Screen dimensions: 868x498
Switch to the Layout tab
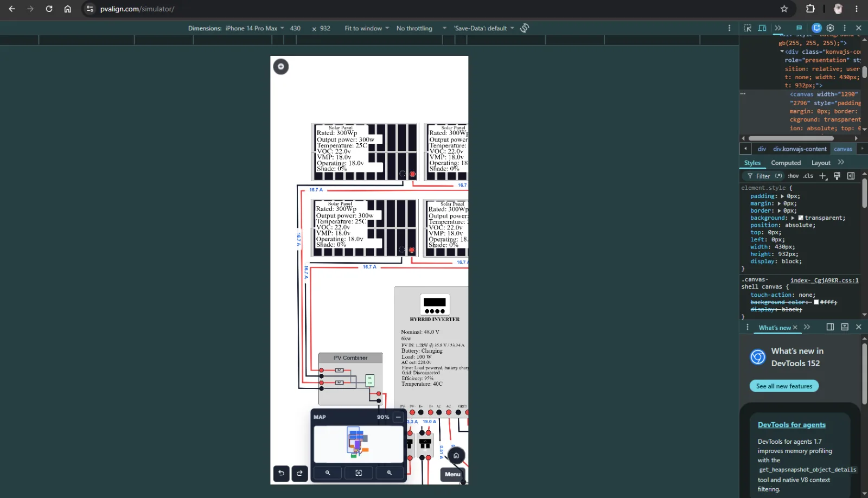[821, 163]
